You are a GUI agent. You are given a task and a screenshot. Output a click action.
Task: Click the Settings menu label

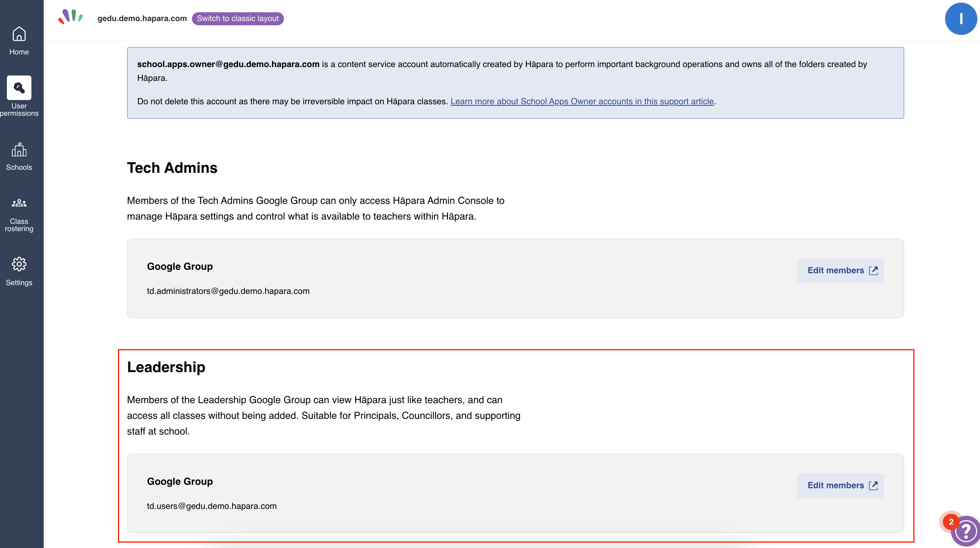[19, 282]
